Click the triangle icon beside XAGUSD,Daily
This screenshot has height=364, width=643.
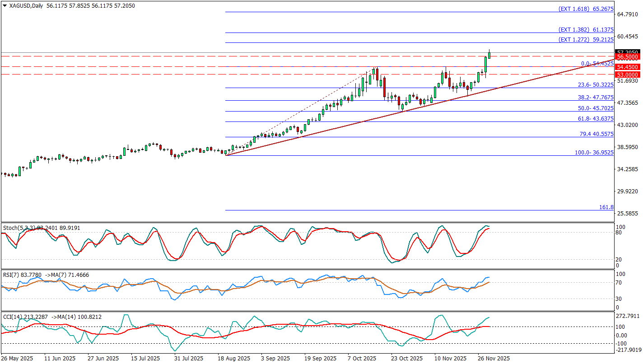click(5, 6)
